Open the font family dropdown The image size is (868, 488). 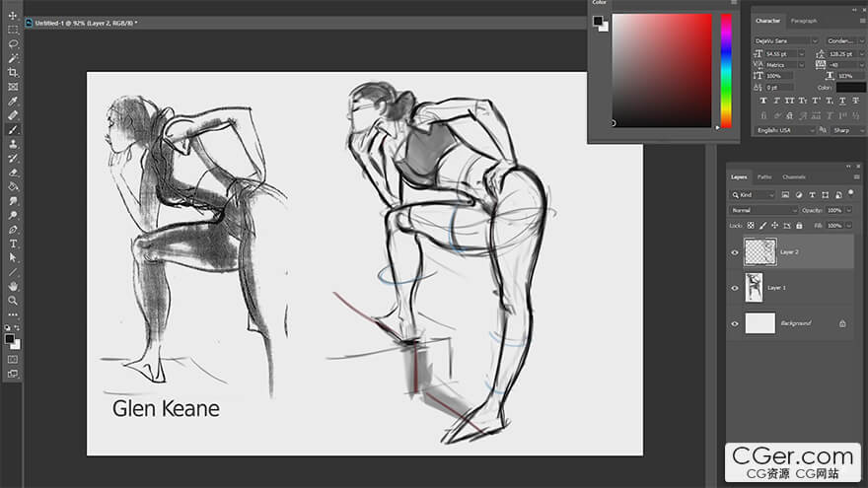point(815,41)
